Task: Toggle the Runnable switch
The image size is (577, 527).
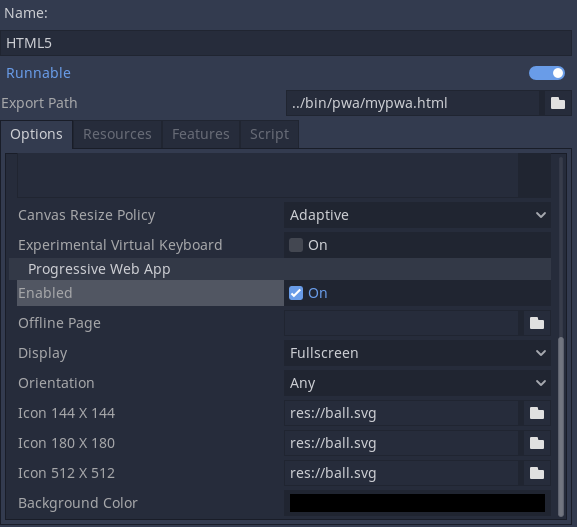Action: 547,73
